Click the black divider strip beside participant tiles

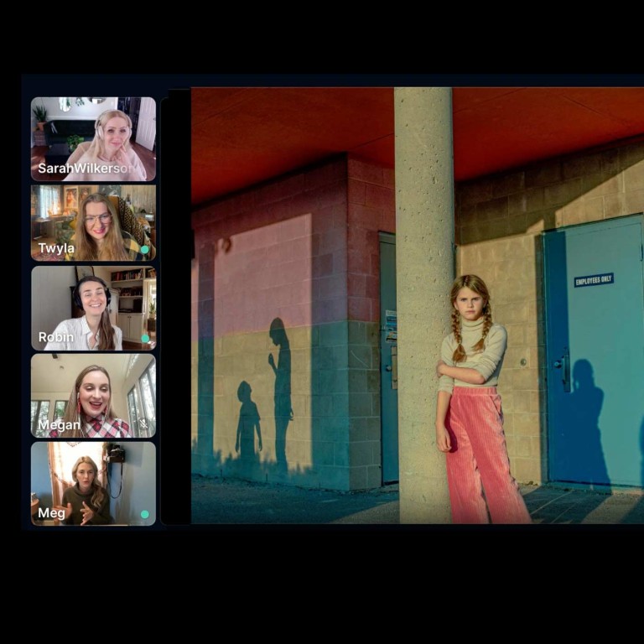(176, 306)
